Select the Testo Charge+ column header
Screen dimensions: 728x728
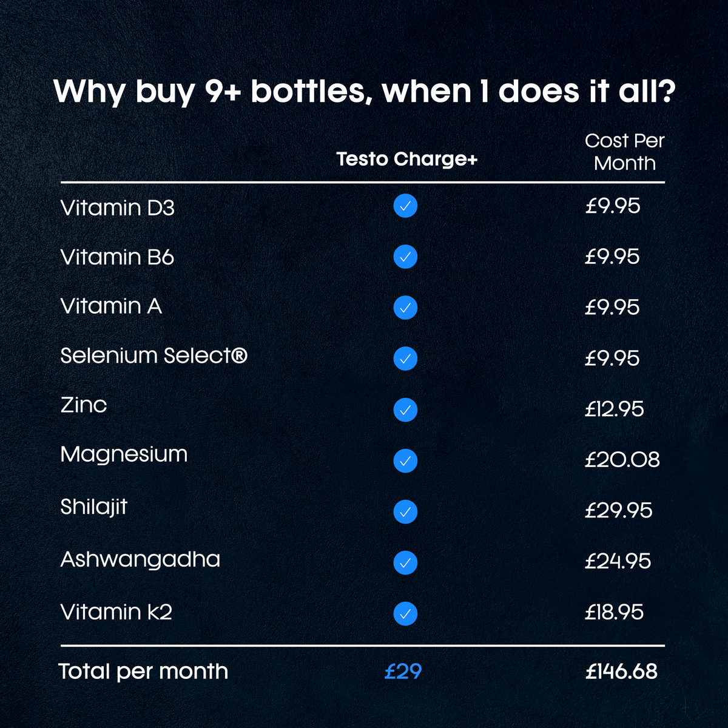coord(407,159)
